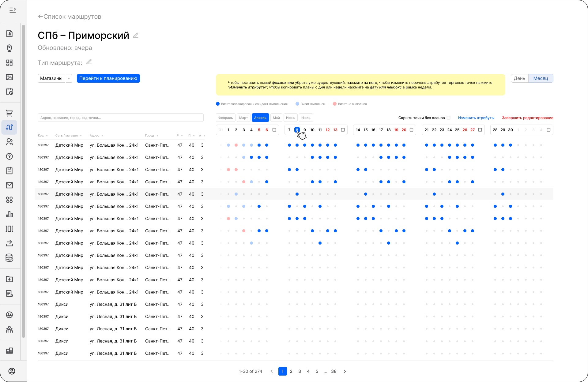Open bar chart analytics sidebar icon

[x=9, y=214]
